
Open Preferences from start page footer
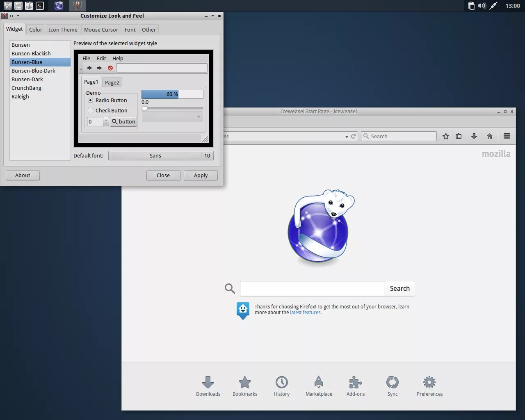point(429,386)
